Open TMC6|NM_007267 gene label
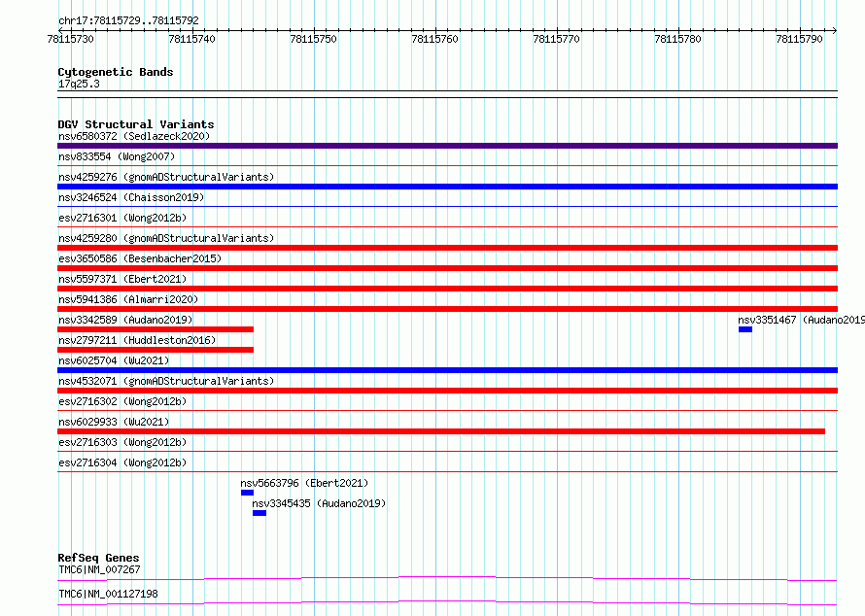 click(x=99, y=569)
